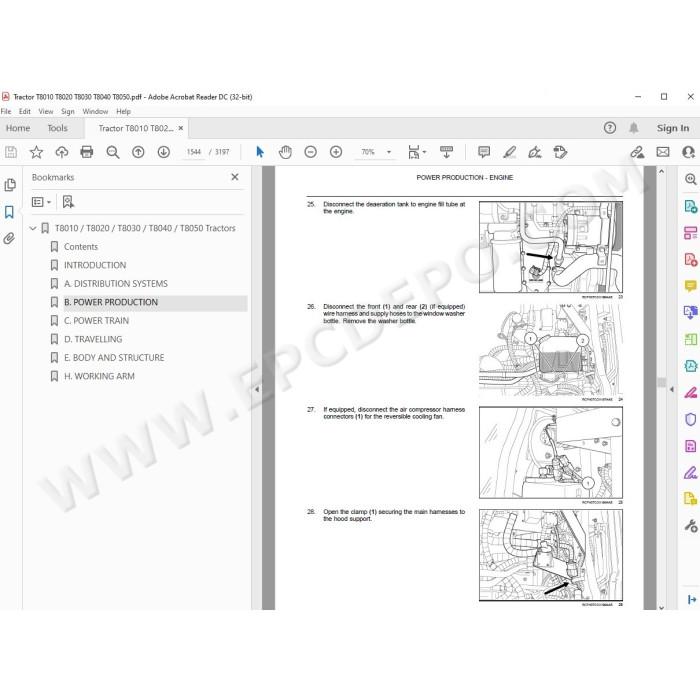Switch to the Home tab
Screen dimensions: 700x700
pos(18,128)
